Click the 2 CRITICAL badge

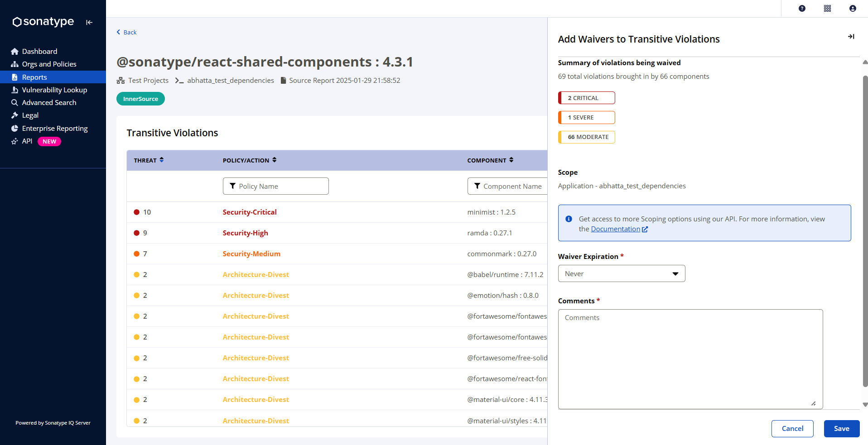click(587, 98)
